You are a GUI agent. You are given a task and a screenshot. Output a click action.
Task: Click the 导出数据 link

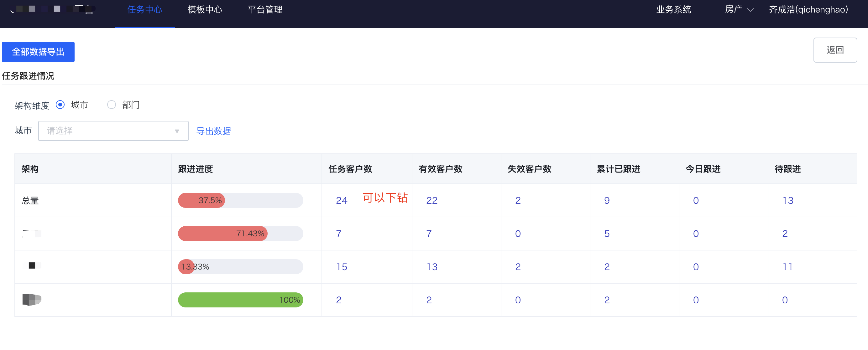coord(214,131)
